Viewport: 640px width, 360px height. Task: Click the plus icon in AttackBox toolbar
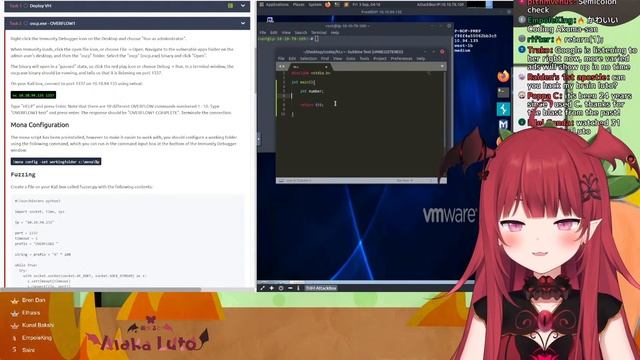click(x=271, y=288)
